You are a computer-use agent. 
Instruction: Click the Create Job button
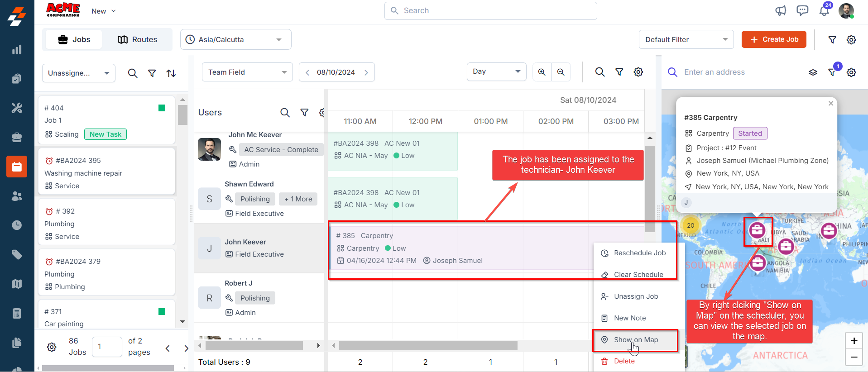(x=774, y=39)
